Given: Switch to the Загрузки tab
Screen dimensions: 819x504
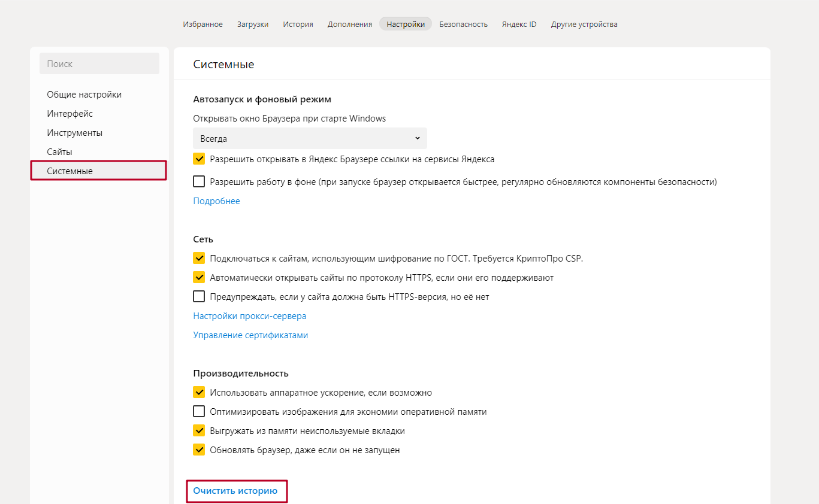Looking at the screenshot, I should click(253, 25).
